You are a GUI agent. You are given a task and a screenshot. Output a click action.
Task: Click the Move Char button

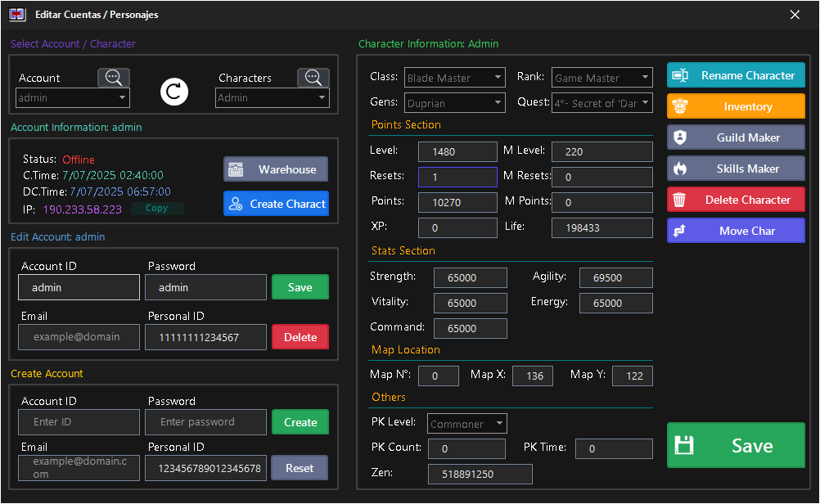coord(736,231)
